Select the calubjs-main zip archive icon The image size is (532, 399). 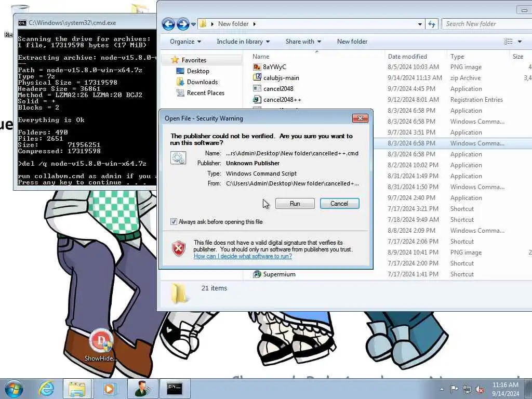coord(257,78)
